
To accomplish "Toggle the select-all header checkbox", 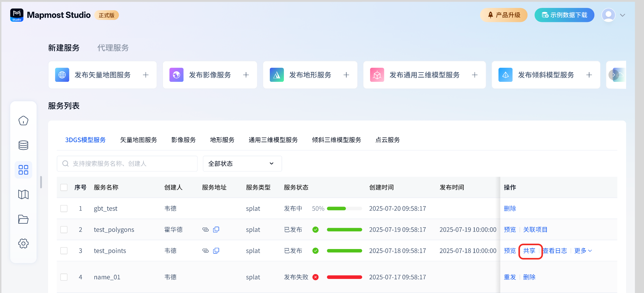I will tap(64, 187).
